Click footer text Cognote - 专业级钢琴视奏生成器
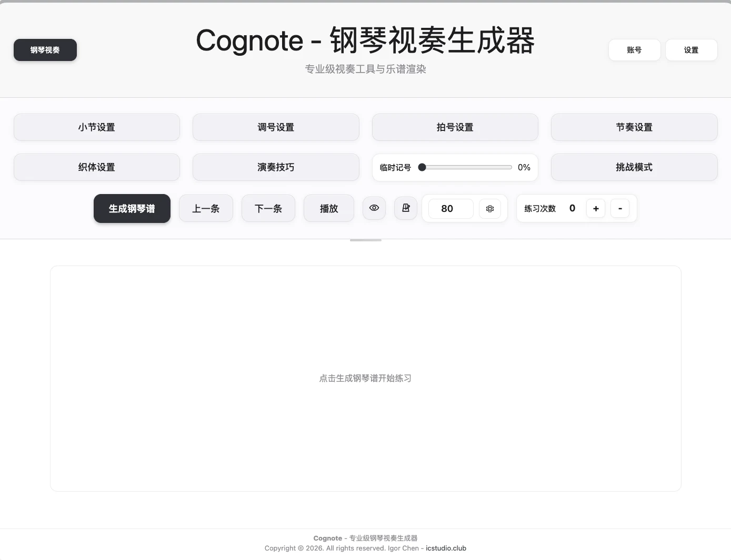 (365, 538)
